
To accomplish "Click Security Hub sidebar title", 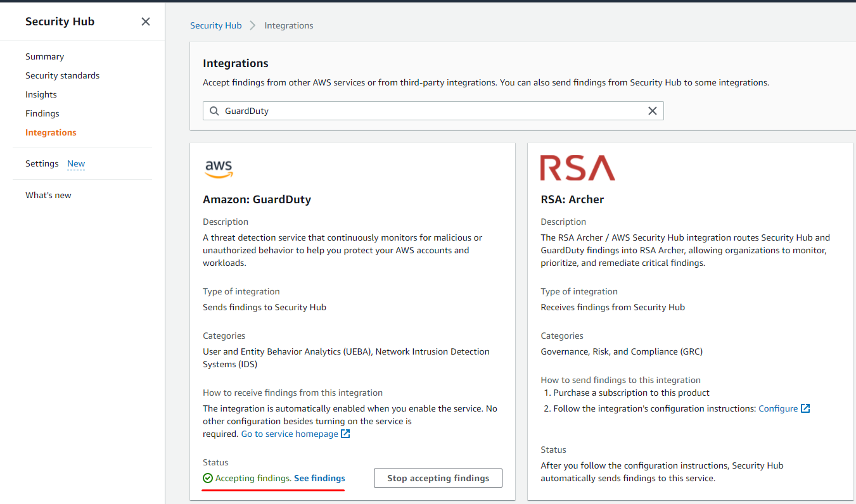I will click(60, 22).
